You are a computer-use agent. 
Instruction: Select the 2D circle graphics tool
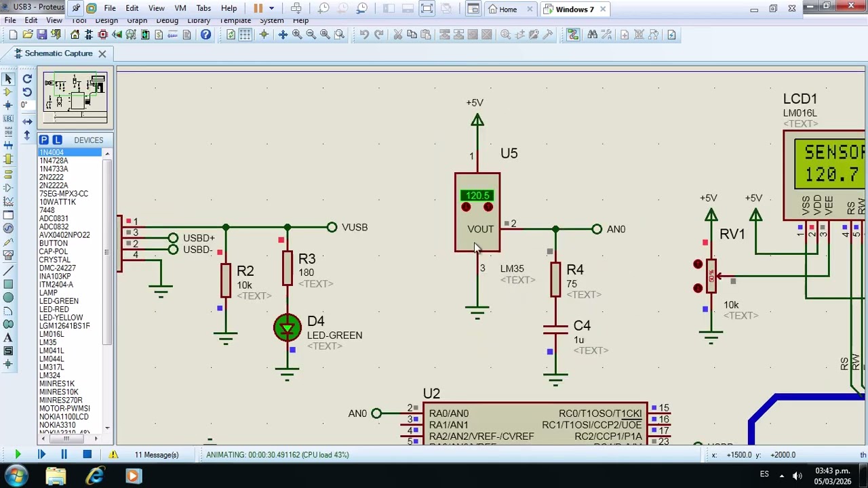(x=8, y=298)
